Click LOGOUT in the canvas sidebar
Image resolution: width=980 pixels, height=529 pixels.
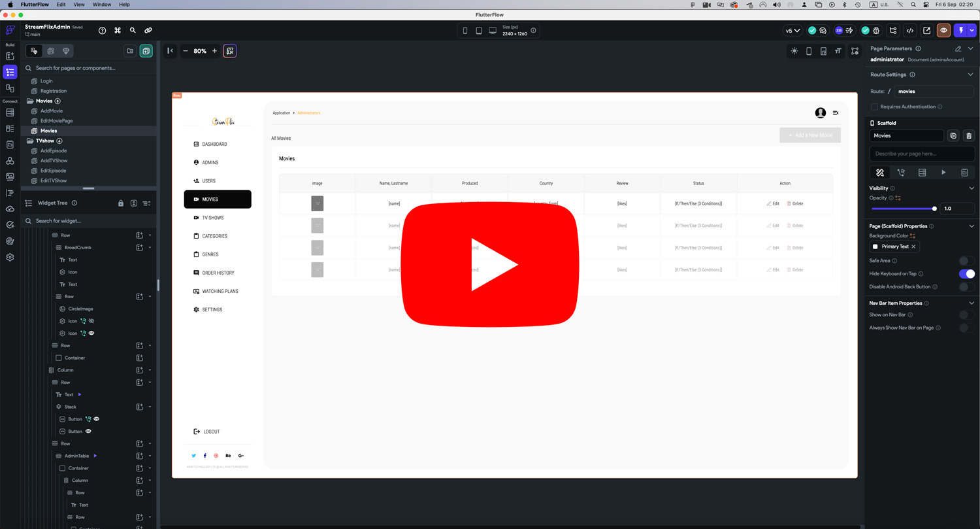point(207,432)
